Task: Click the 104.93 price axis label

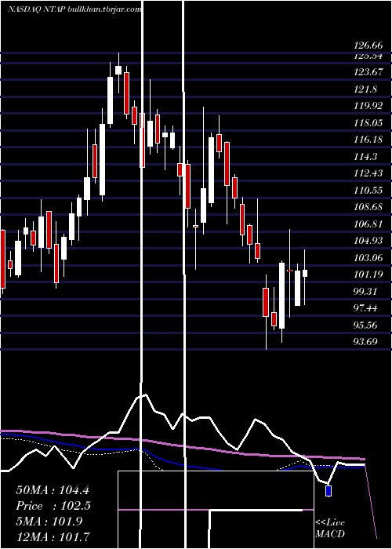Action: [368, 241]
